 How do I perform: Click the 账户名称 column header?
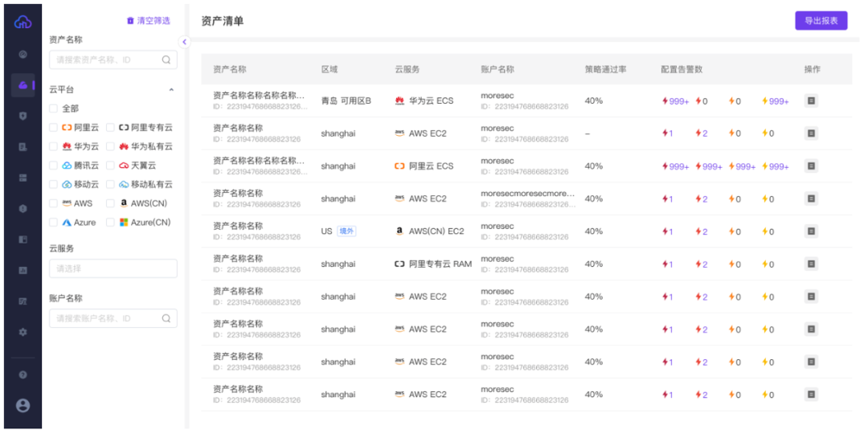497,69
